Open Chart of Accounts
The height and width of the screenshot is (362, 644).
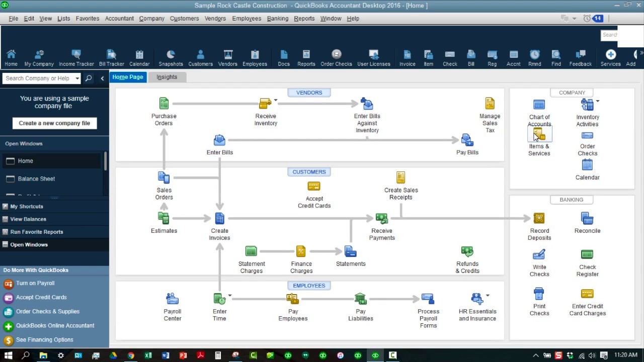(x=539, y=105)
